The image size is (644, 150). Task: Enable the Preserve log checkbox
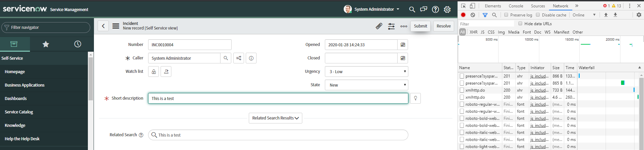coord(506,15)
